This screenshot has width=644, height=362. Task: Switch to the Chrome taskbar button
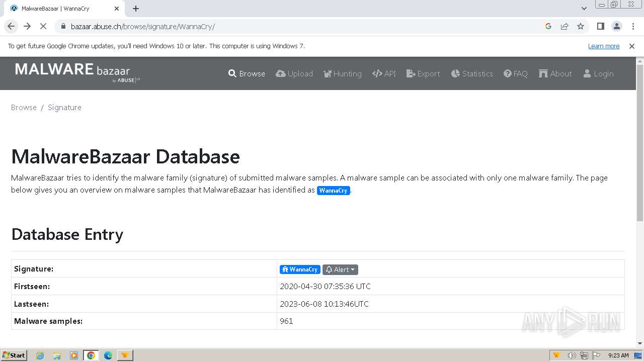tap(91, 355)
